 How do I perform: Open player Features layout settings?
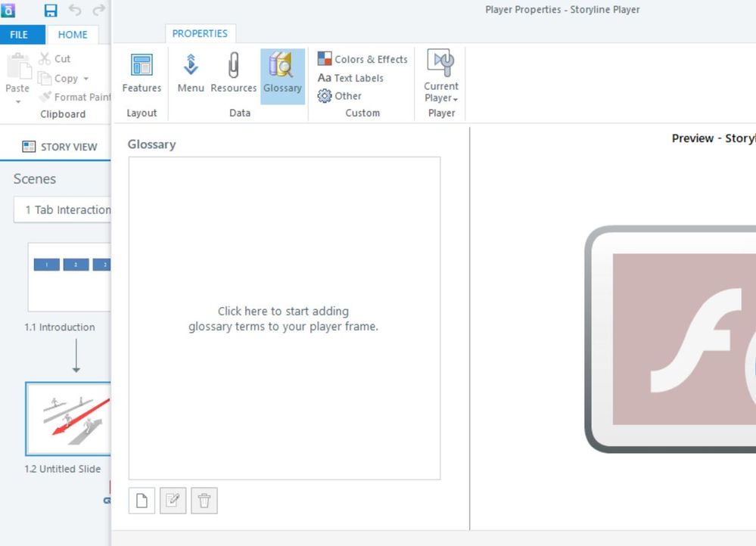pyautogui.click(x=142, y=73)
